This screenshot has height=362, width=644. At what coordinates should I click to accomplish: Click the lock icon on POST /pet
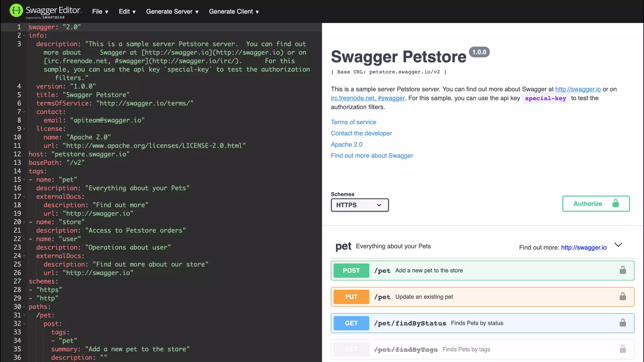623,270
